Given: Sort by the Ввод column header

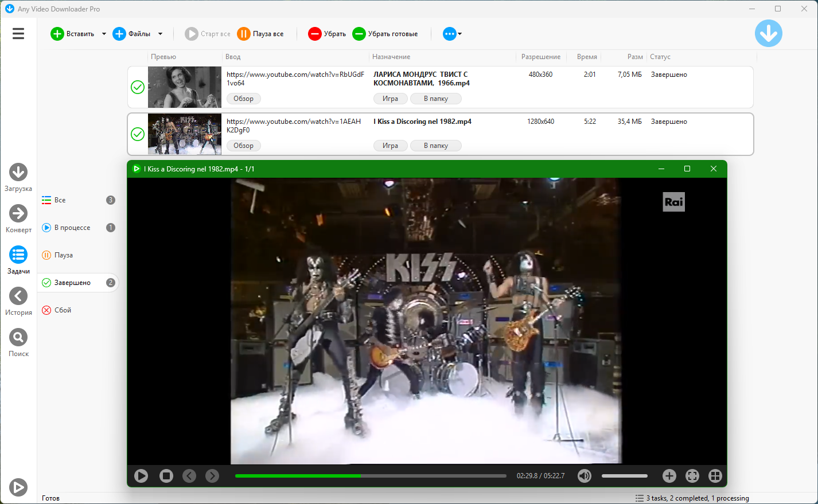Looking at the screenshot, I should pos(295,57).
